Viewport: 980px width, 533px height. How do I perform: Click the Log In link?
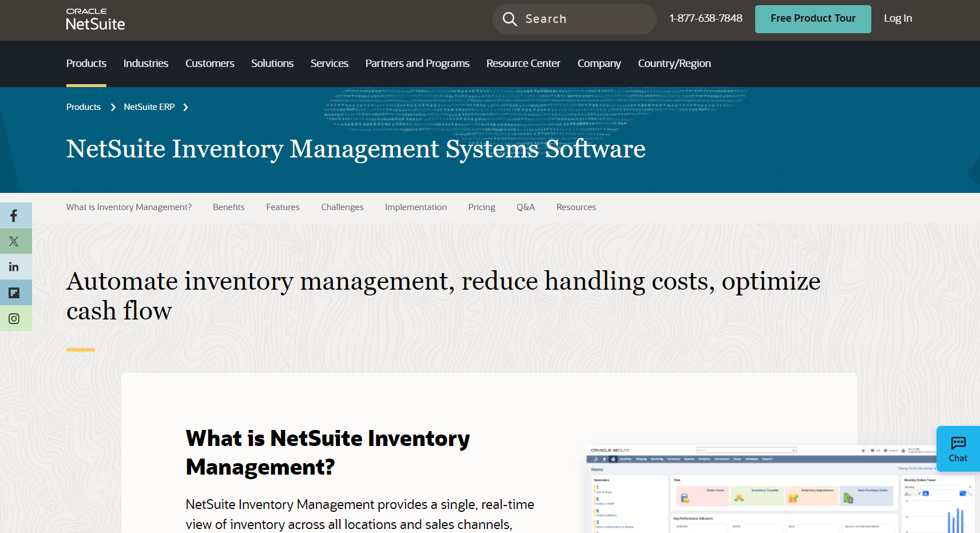click(x=898, y=18)
